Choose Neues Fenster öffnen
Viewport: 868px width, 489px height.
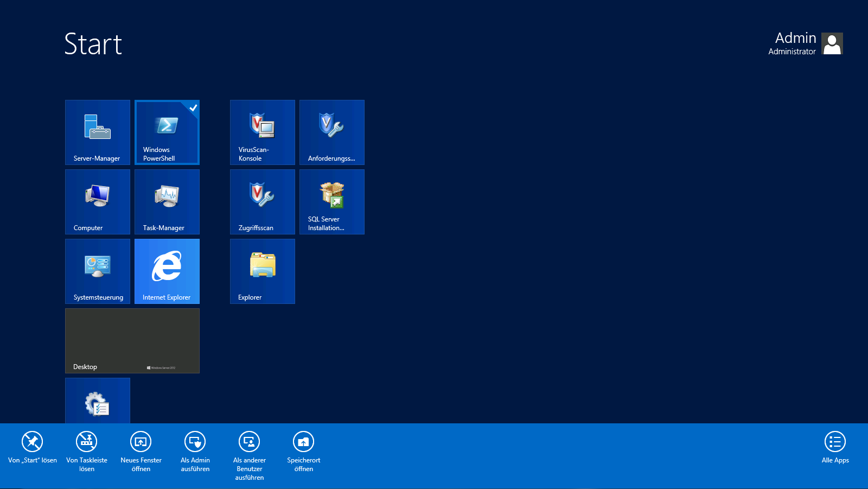141,452
